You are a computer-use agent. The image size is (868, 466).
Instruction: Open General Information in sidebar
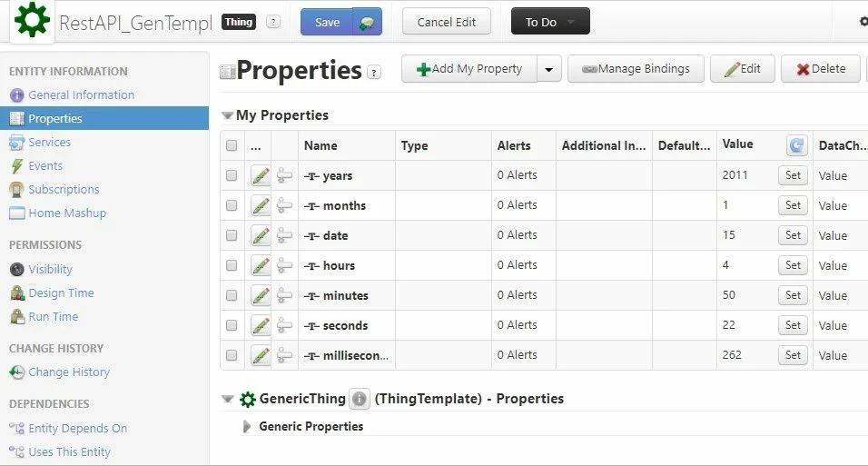(x=82, y=94)
